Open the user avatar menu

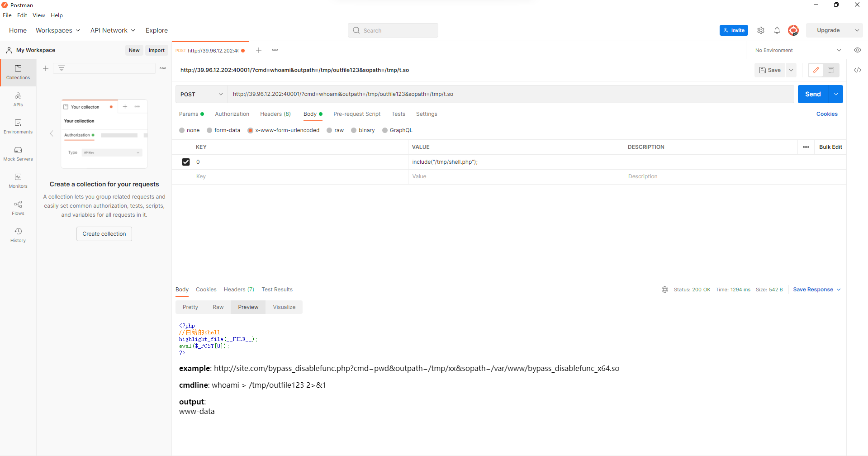[793, 30]
